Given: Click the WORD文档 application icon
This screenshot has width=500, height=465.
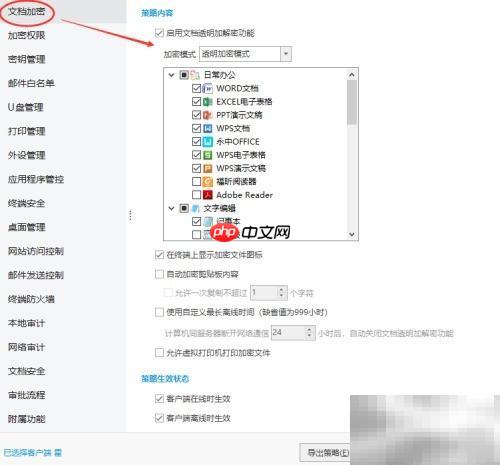Looking at the screenshot, I should [208, 88].
